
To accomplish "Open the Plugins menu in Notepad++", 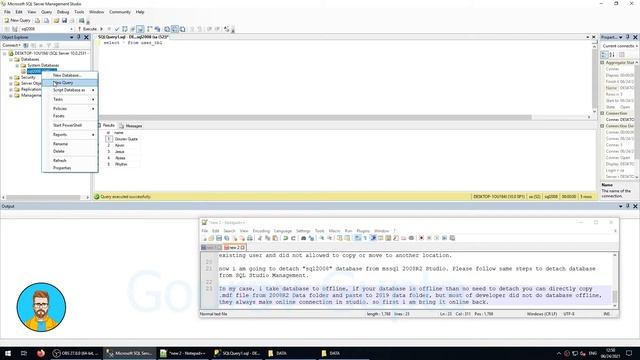I will pyautogui.click(x=363, y=231).
